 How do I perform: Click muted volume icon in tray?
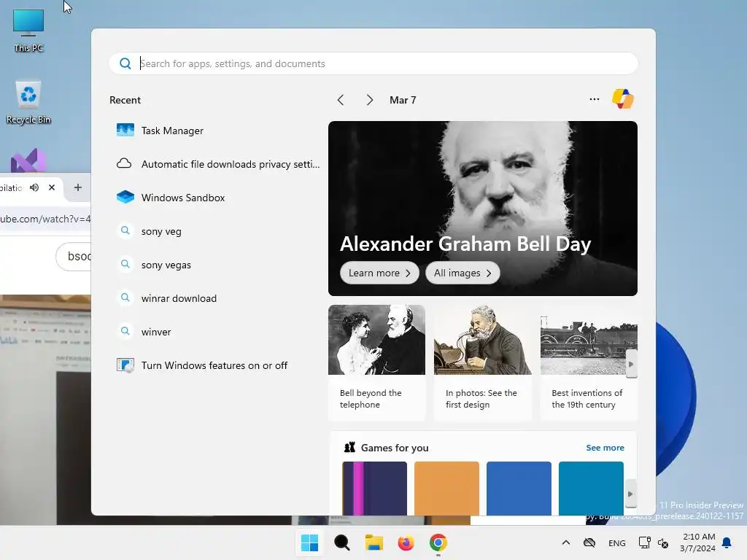[x=662, y=542]
